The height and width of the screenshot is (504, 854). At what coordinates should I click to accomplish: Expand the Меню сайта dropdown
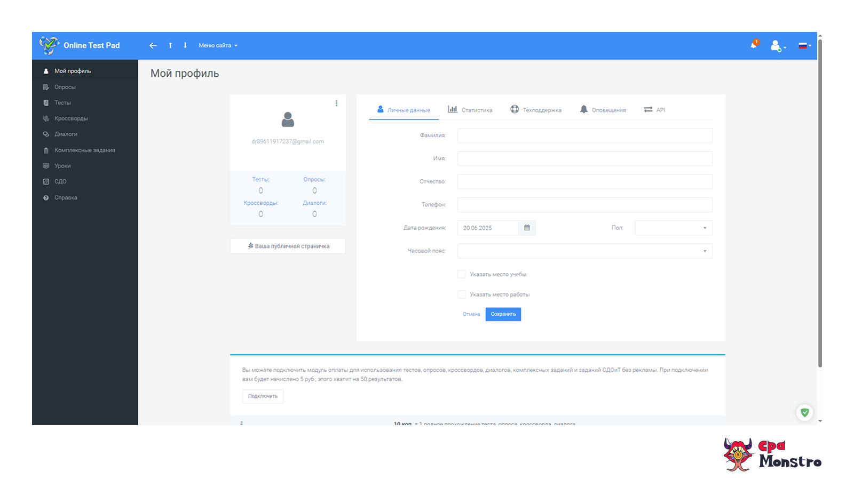pyautogui.click(x=218, y=45)
